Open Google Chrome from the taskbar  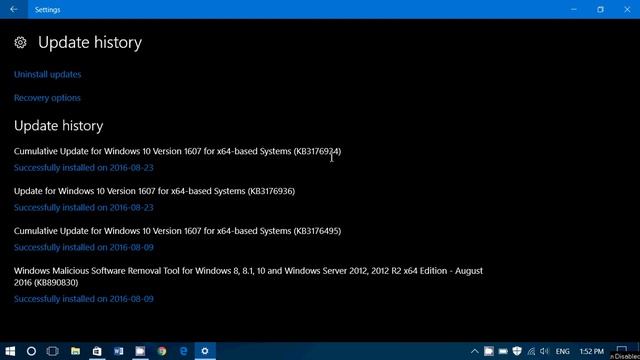tap(162, 351)
